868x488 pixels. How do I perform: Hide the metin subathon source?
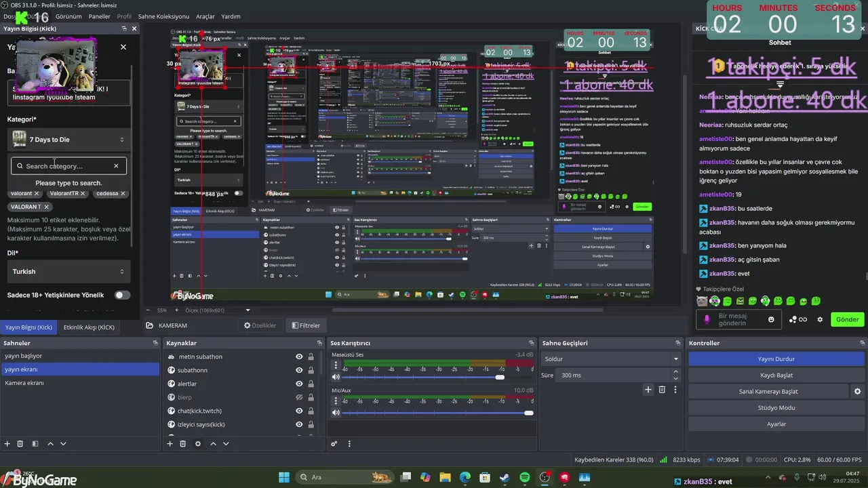coord(299,357)
